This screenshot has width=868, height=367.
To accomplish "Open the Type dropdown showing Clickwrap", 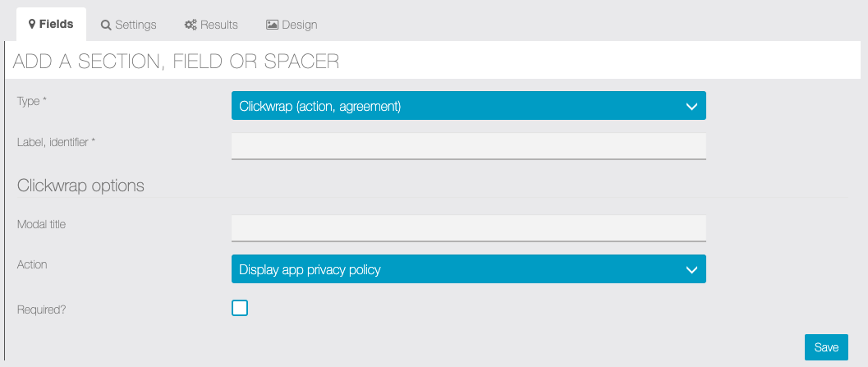I will pyautogui.click(x=468, y=106).
